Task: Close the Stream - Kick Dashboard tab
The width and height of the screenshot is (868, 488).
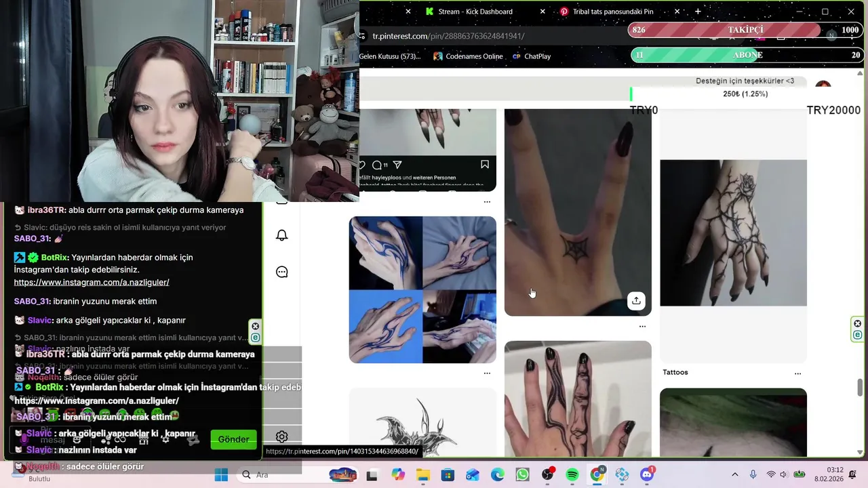Action: tap(542, 12)
